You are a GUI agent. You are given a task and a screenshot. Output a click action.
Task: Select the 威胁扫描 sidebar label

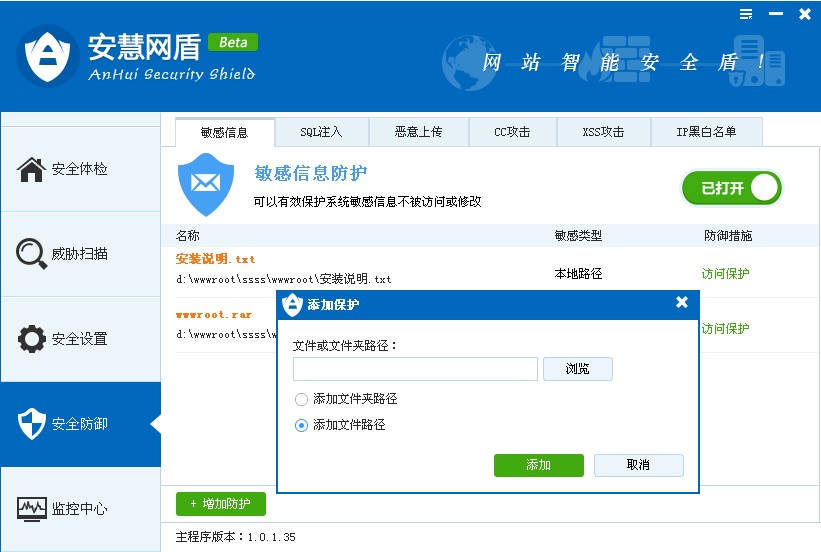tap(80, 254)
